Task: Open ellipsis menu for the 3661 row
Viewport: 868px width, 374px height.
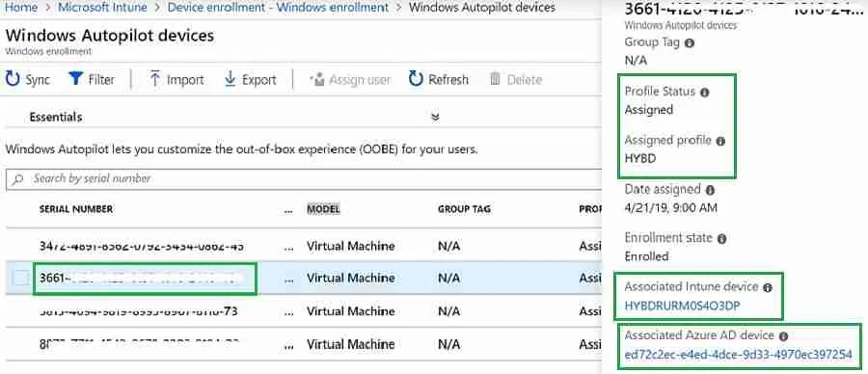Action: point(288,280)
